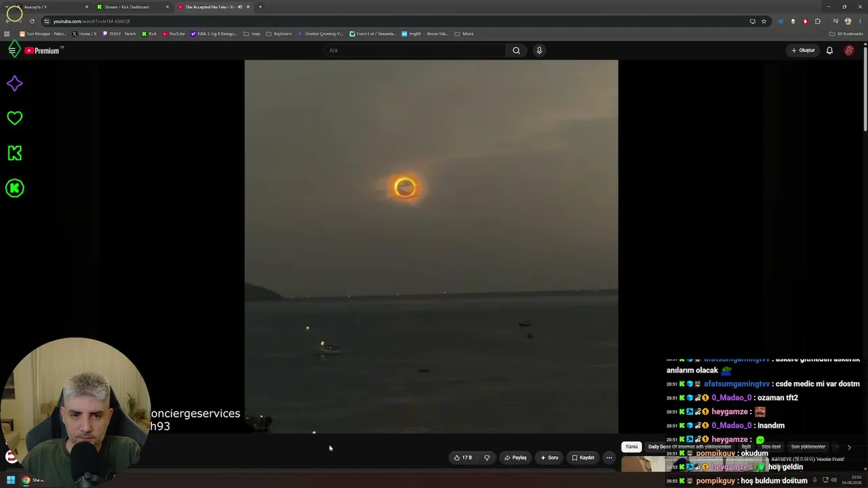This screenshot has height=488, width=868.
Task: Click the red shield extension icon
Action: coord(806,21)
